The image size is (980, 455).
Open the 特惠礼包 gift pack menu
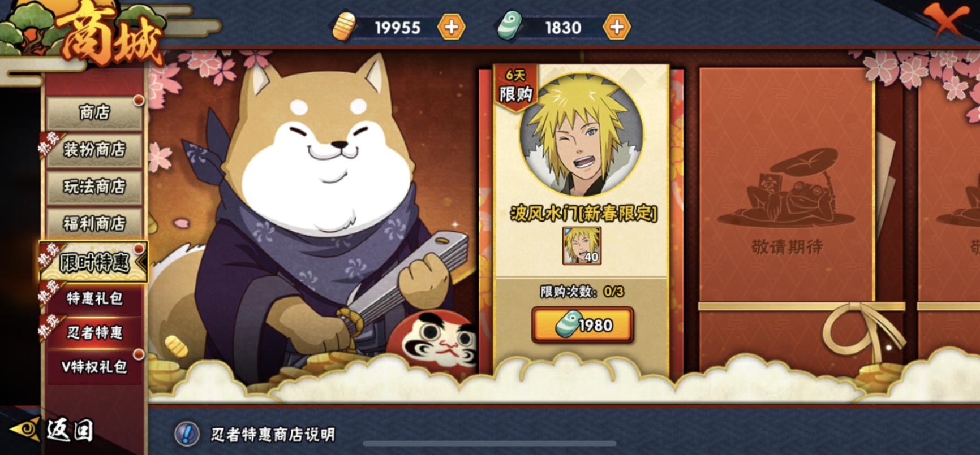click(94, 298)
